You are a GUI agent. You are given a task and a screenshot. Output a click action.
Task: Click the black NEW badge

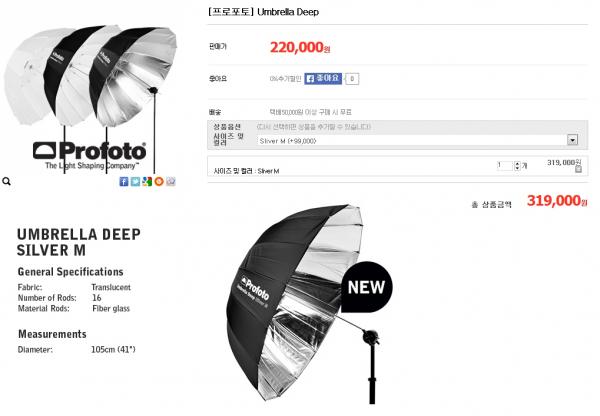click(366, 287)
